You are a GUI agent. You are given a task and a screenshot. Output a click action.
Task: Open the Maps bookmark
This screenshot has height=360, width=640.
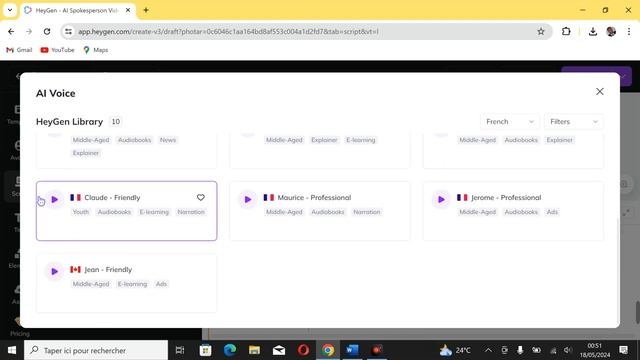tap(96, 50)
